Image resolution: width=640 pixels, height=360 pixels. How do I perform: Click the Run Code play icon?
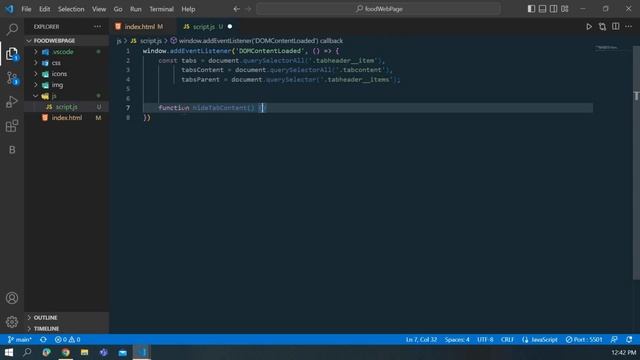(589, 27)
